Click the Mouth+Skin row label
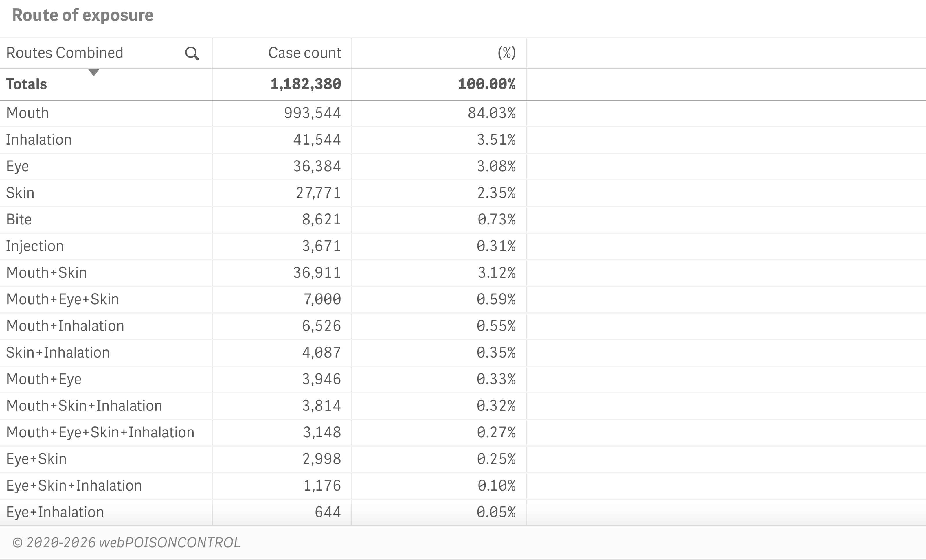The height and width of the screenshot is (560, 926). (47, 273)
